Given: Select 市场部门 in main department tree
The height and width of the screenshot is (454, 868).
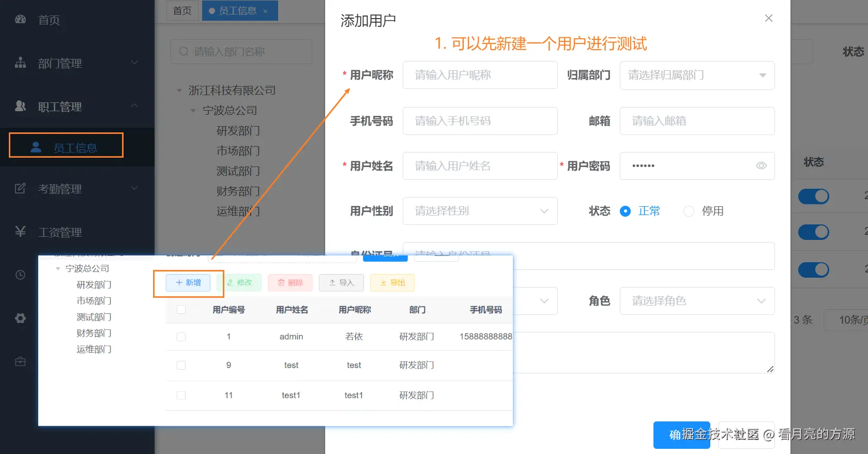Looking at the screenshot, I should pyautogui.click(x=238, y=151).
